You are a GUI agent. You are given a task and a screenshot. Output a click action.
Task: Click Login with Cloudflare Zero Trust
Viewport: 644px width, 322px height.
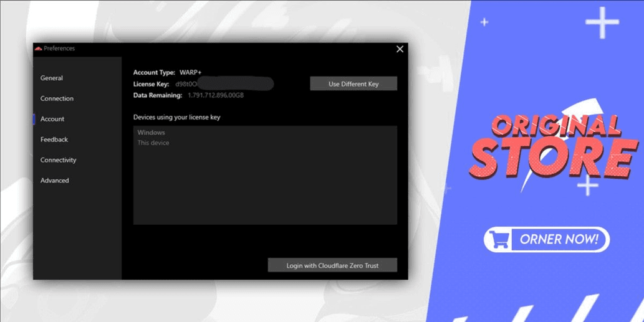pyautogui.click(x=332, y=265)
